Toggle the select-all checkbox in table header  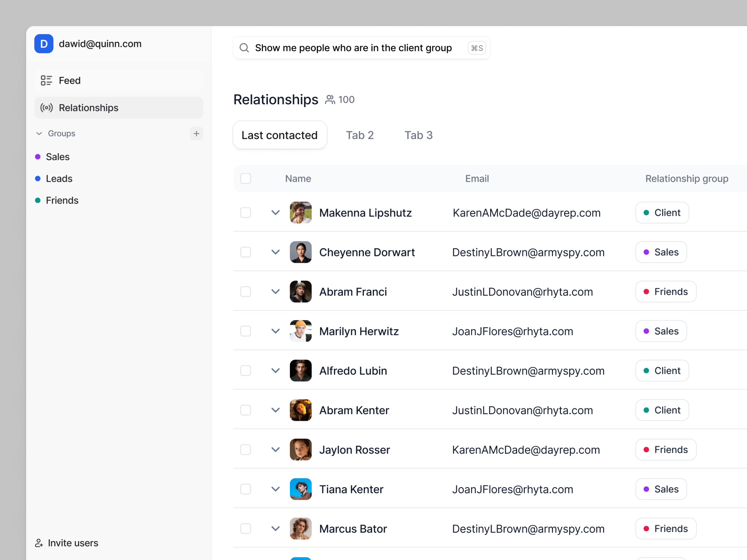click(246, 178)
